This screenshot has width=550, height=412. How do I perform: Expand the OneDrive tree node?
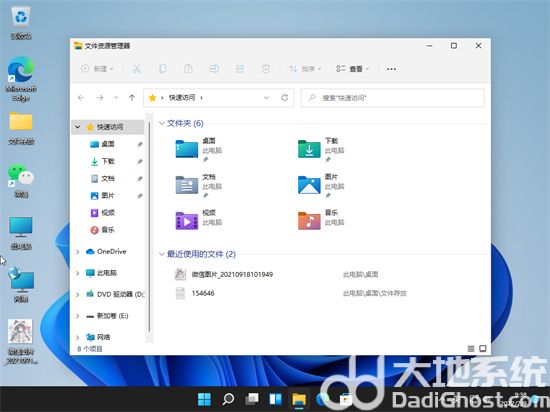(78, 252)
